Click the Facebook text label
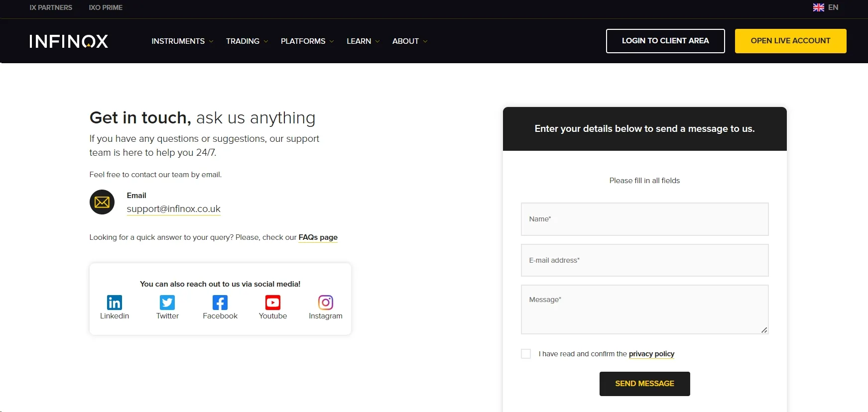Screen dimensions: 868x412 coord(220,316)
